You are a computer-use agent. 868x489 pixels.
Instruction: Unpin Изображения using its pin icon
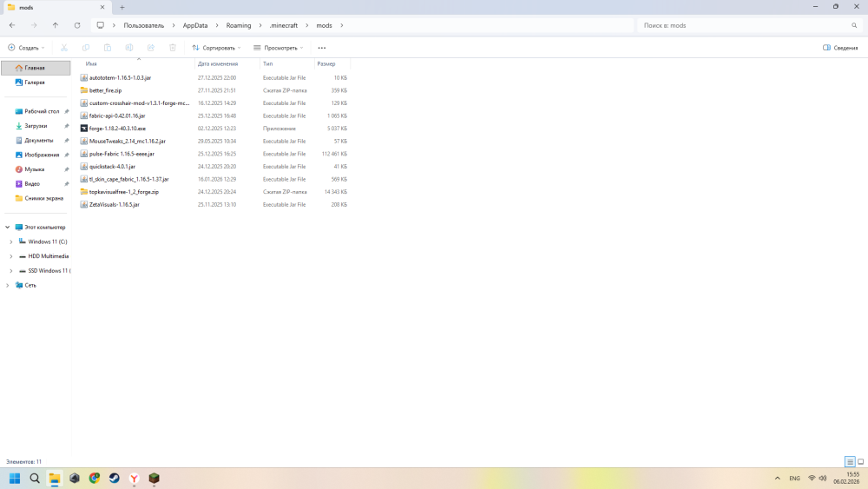[x=67, y=155]
